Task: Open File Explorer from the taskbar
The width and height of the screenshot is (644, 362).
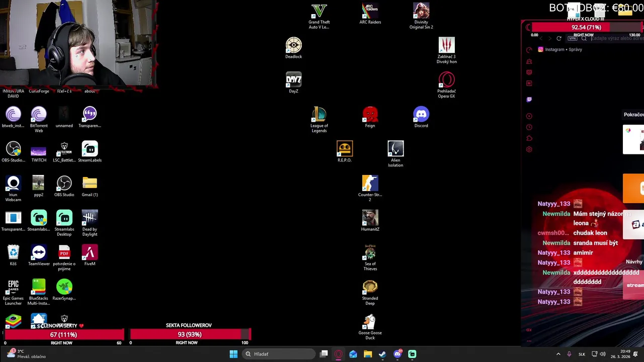Action: [368, 354]
